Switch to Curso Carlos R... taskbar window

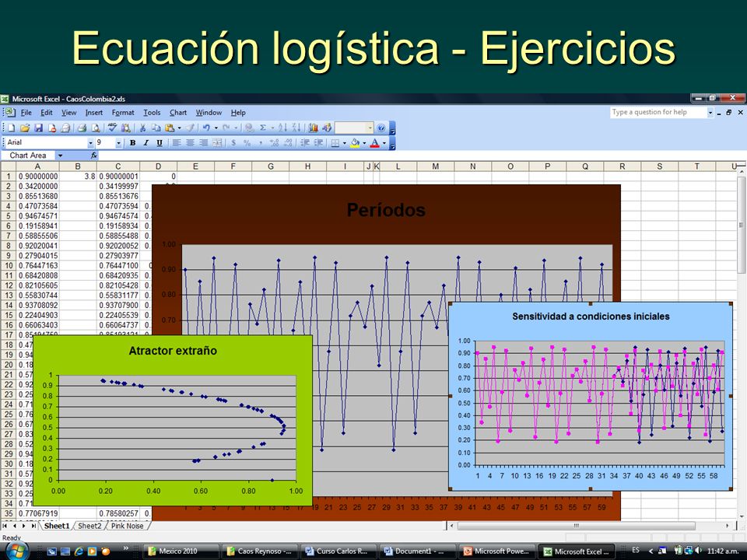click(339, 551)
